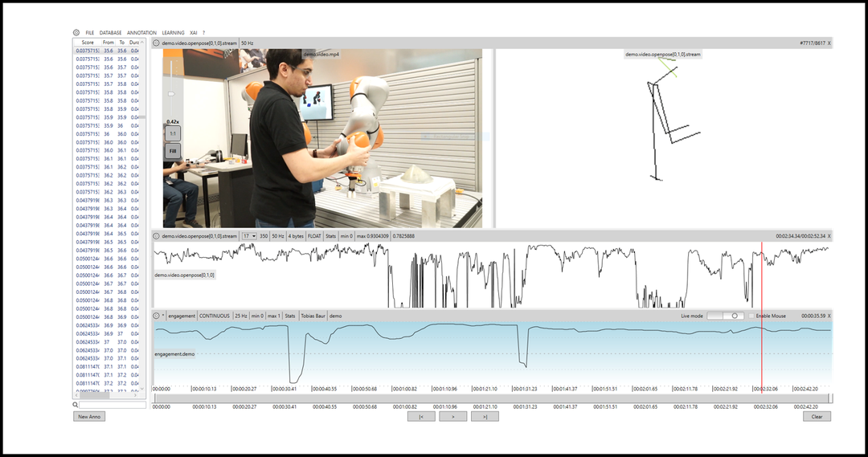Click the FLOAT type label on openpose track

tap(314, 236)
